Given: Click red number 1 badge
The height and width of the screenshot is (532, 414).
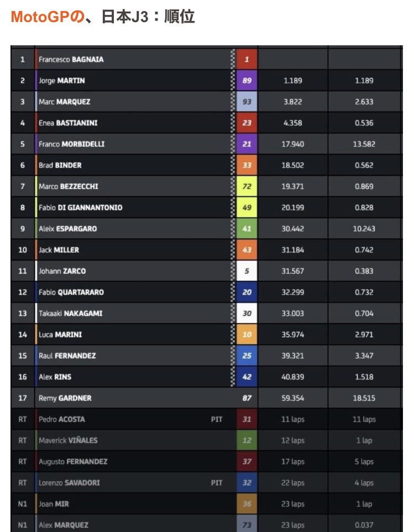Looking at the screenshot, I should pyautogui.click(x=247, y=59).
